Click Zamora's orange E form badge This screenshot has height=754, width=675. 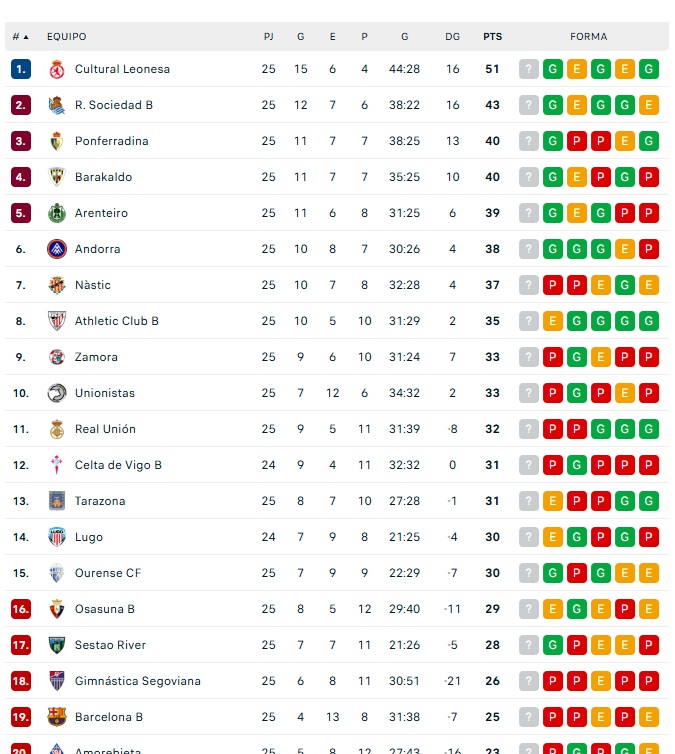pyautogui.click(x=601, y=357)
